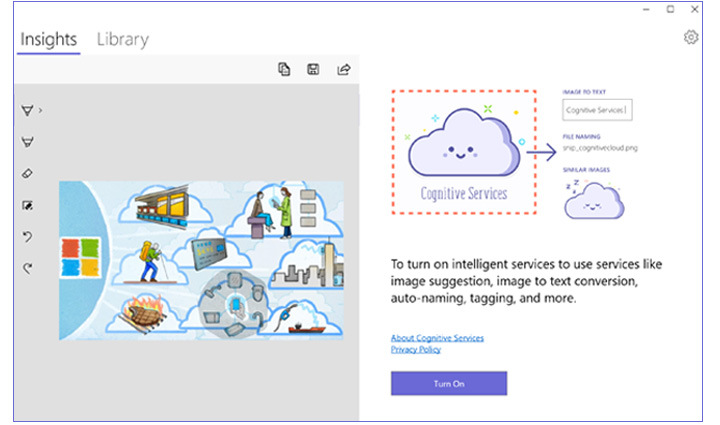Close the app window
Viewport: 720px width, 425px height.
point(695,9)
